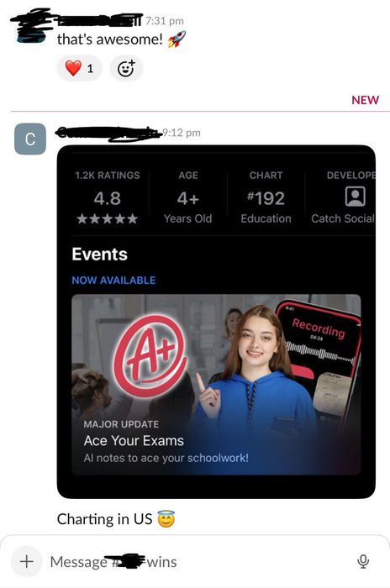The image size is (390, 588).
Task: Tap the plus attachment button
Action: (26, 561)
